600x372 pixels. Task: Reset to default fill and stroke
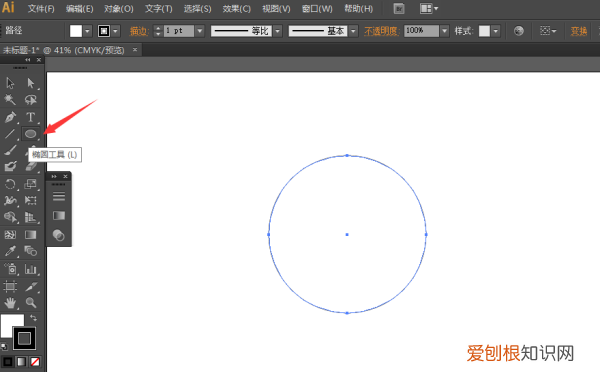tap(4, 347)
